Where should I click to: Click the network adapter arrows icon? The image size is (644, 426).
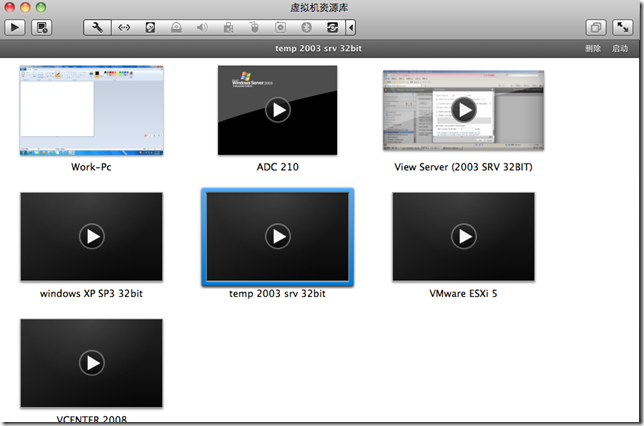pyautogui.click(x=124, y=28)
